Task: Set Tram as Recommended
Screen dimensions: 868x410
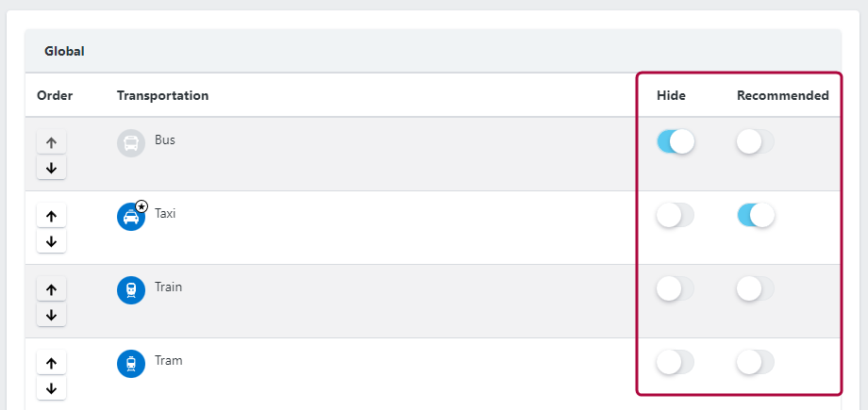Action: pos(756,363)
